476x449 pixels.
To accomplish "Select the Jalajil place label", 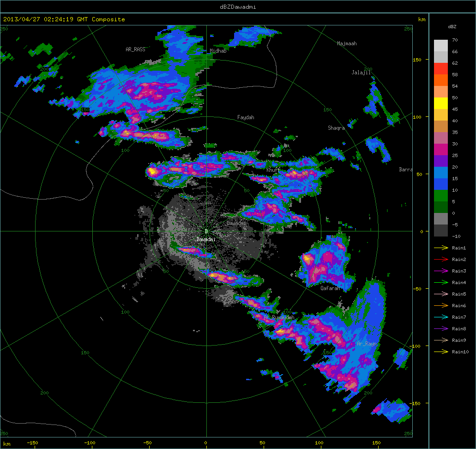I will (x=361, y=73).
